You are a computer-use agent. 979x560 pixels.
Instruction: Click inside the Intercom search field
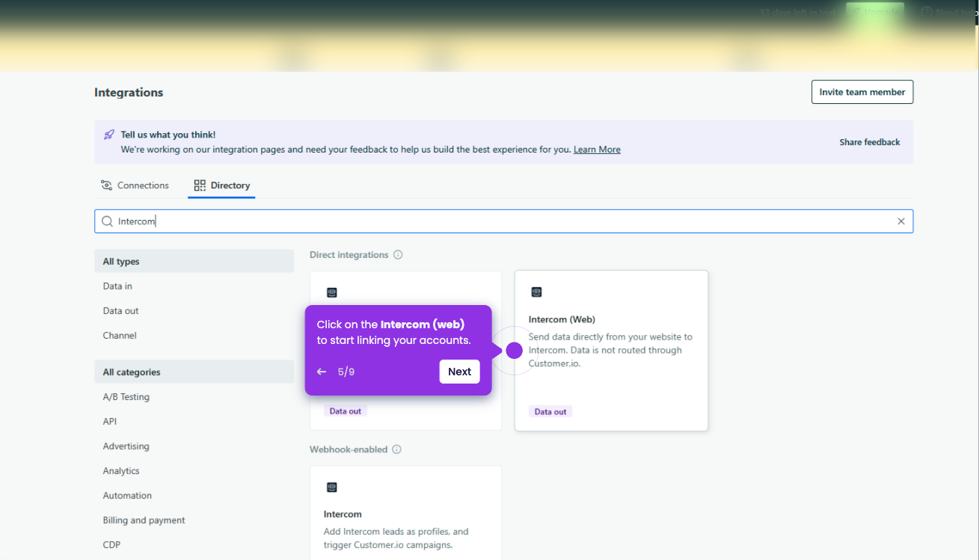coord(503,221)
